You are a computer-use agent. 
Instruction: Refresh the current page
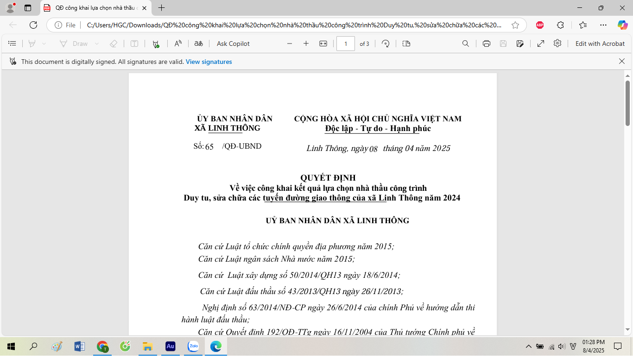(33, 25)
